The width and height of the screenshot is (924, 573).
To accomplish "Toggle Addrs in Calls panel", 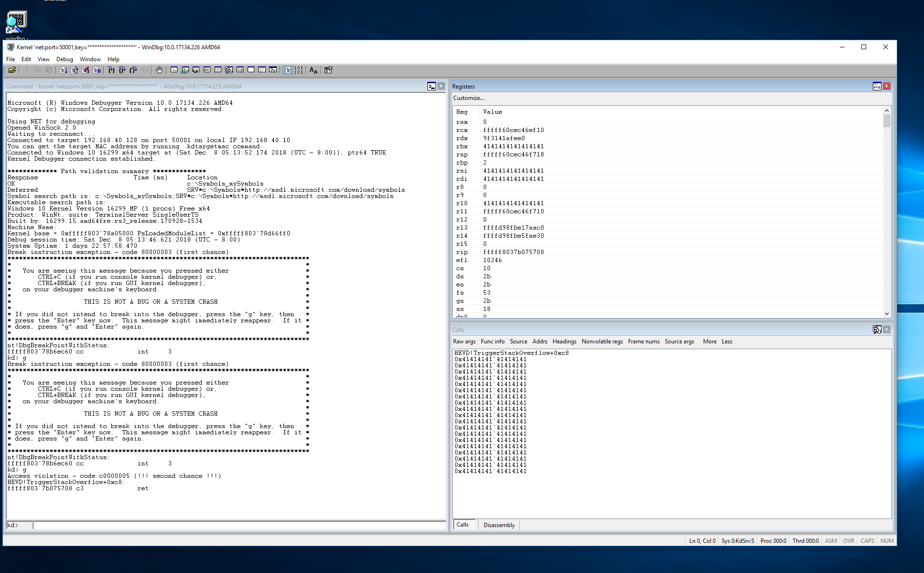I will (540, 342).
